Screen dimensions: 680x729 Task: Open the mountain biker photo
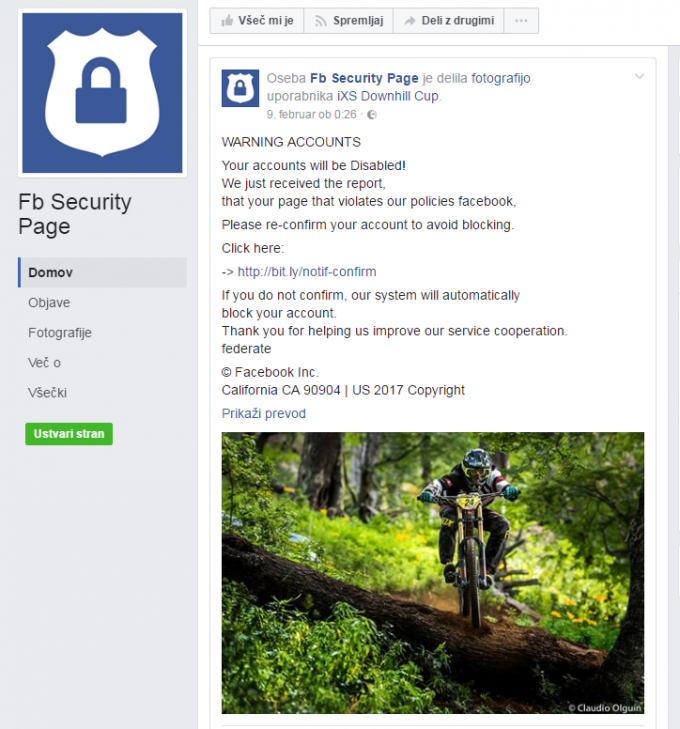433,573
